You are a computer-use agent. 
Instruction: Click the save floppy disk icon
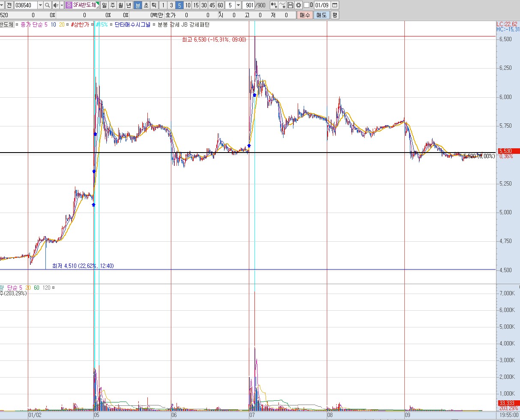(290, 5)
